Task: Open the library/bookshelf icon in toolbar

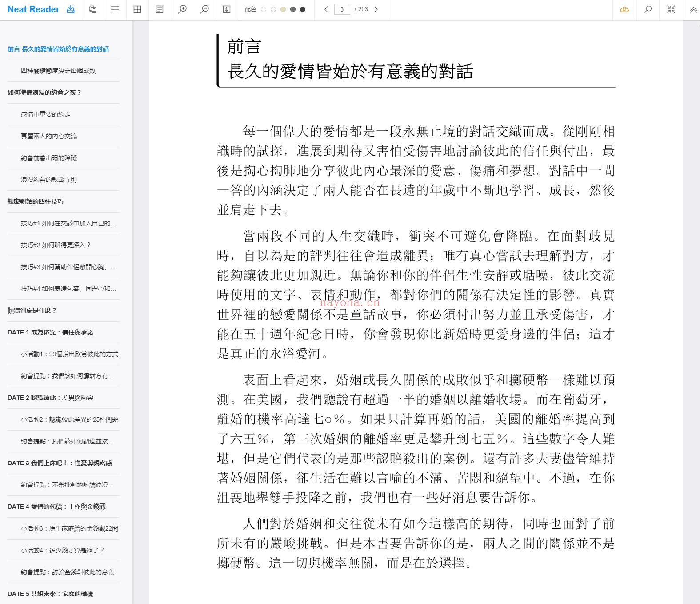Action: coord(93,9)
